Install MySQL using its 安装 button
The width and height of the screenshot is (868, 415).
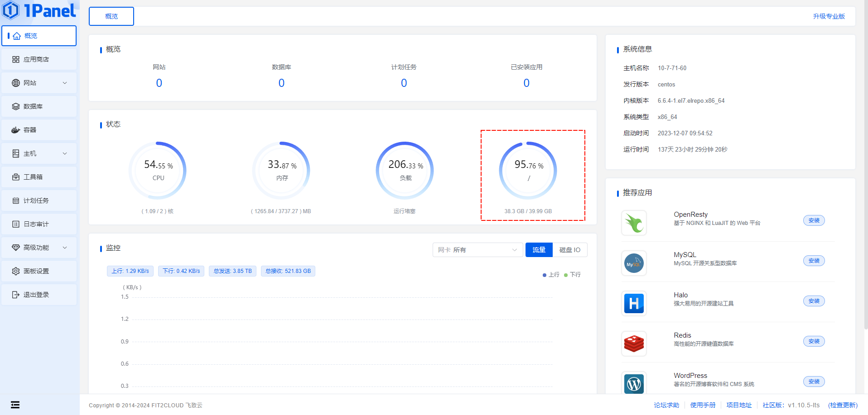coord(814,261)
